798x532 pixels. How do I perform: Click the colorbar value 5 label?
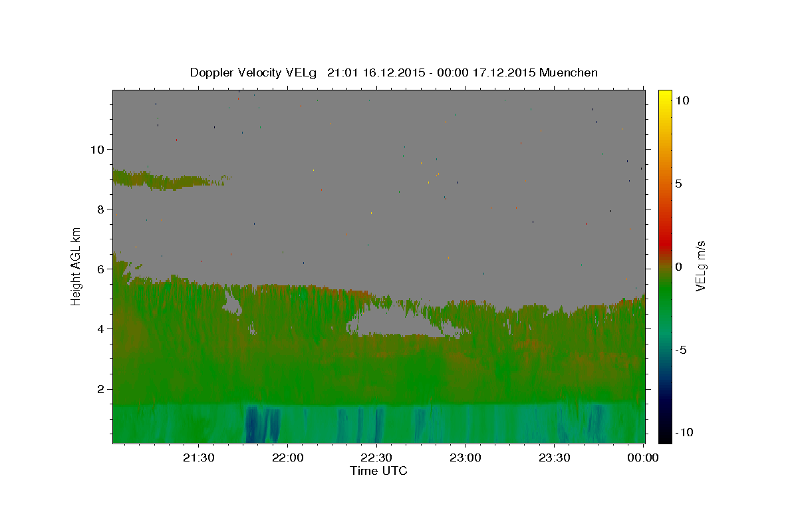(x=679, y=184)
